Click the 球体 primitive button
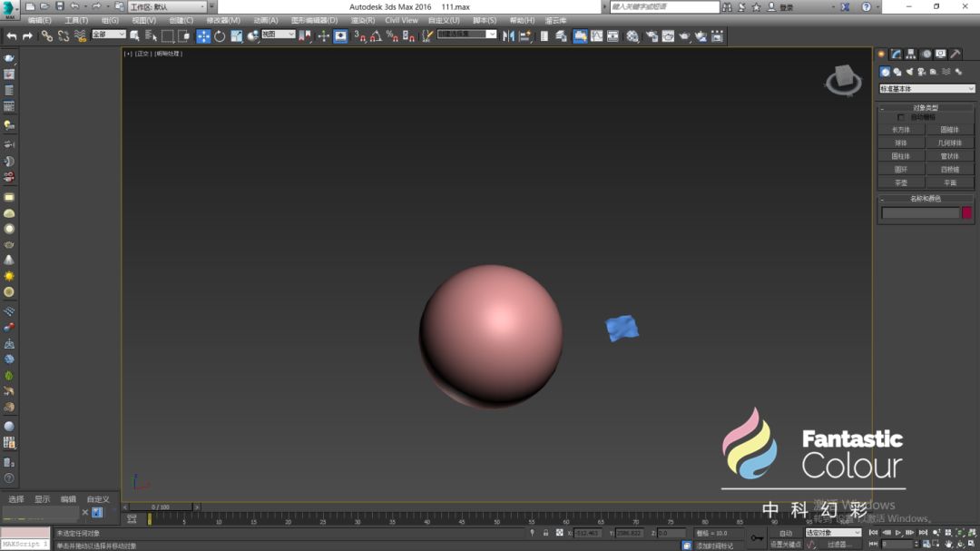Viewport: 980px width, 551px height. point(901,143)
